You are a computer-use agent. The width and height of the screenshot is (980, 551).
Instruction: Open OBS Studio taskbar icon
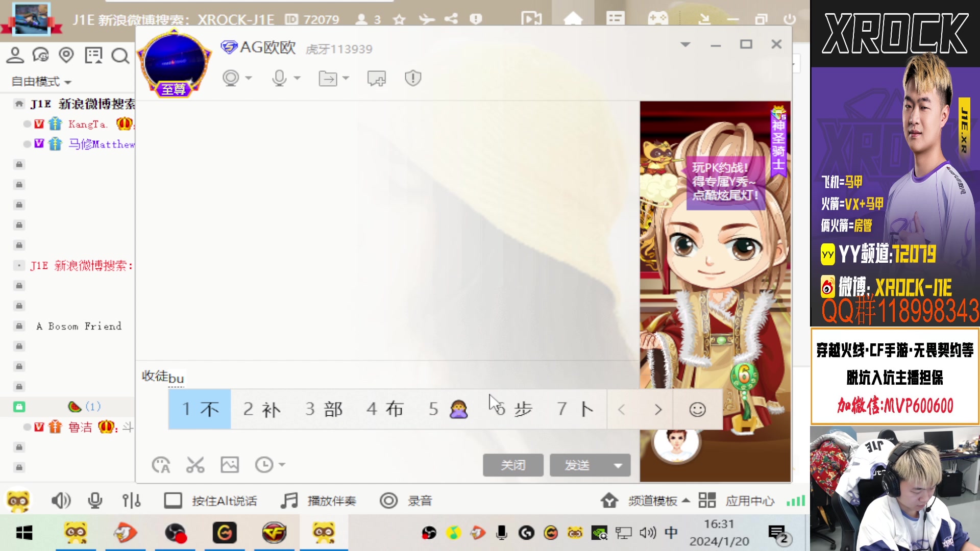point(175,533)
